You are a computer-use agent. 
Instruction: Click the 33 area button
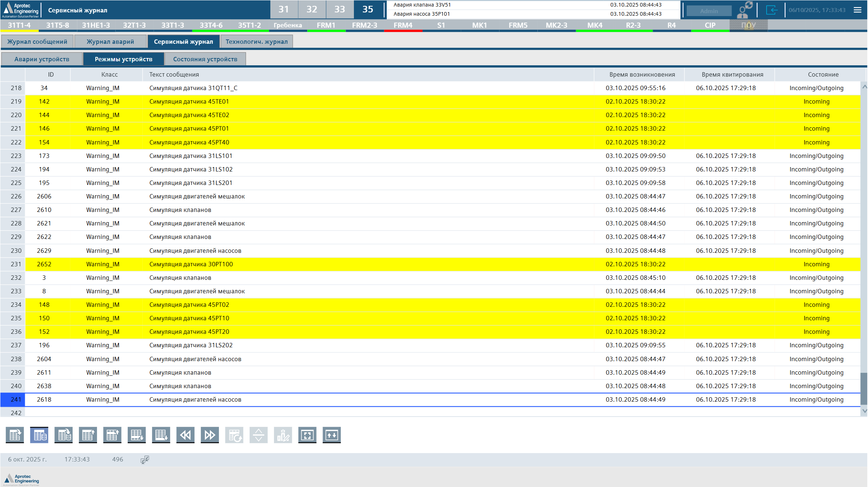pos(339,9)
